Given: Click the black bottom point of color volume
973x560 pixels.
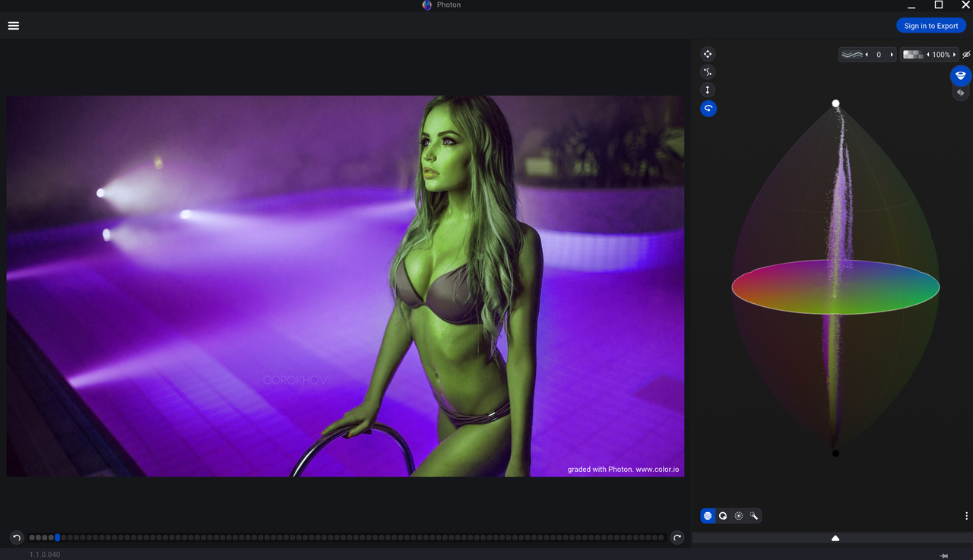Looking at the screenshot, I should (x=835, y=454).
